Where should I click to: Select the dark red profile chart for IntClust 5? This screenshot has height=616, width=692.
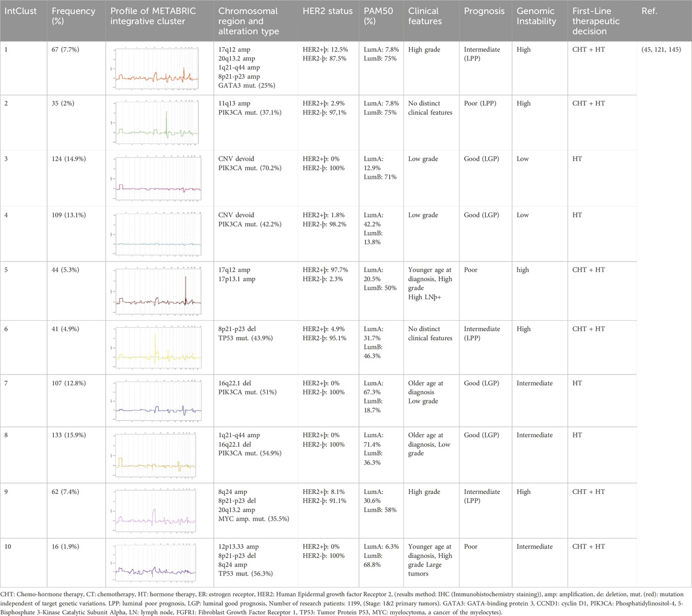[x=156, y=292]
